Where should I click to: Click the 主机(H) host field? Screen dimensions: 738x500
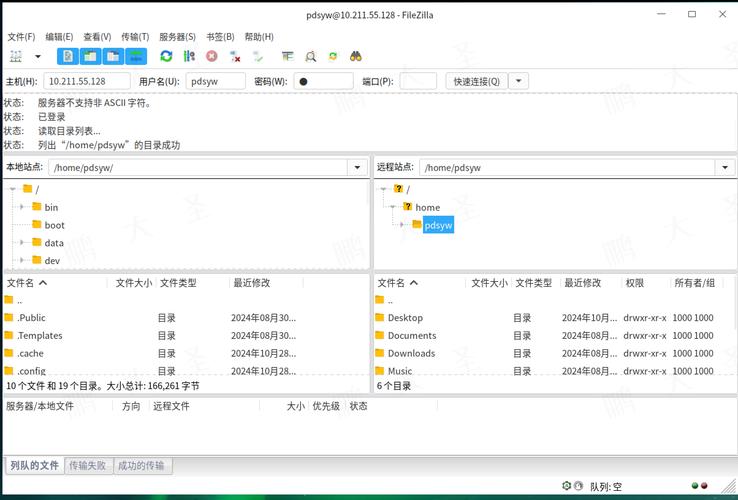[87, 81]
